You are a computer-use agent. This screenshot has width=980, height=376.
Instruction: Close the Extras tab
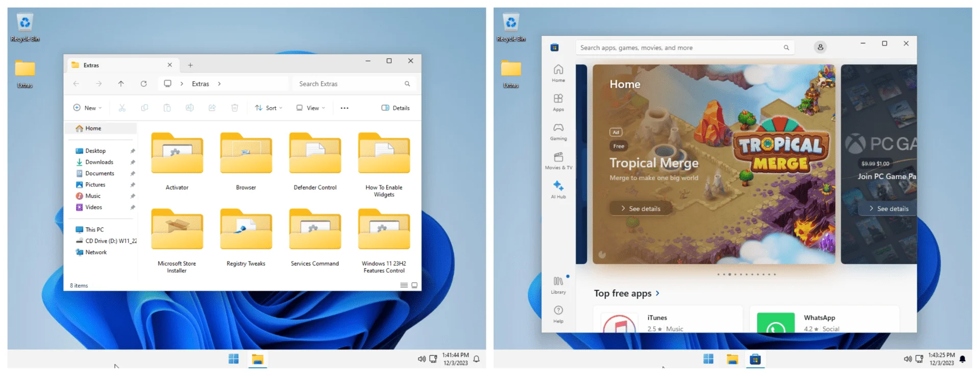point(170,65)
